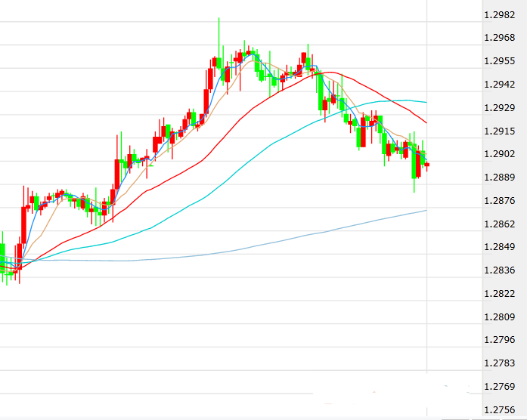Click the 1.2769 price axis label

click(x=499, y=387)
